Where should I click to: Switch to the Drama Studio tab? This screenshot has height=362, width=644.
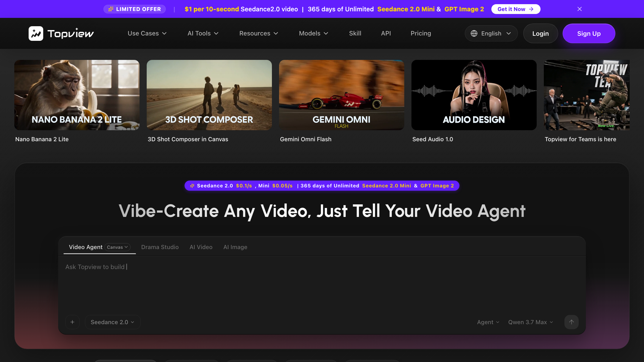[160, 247]
